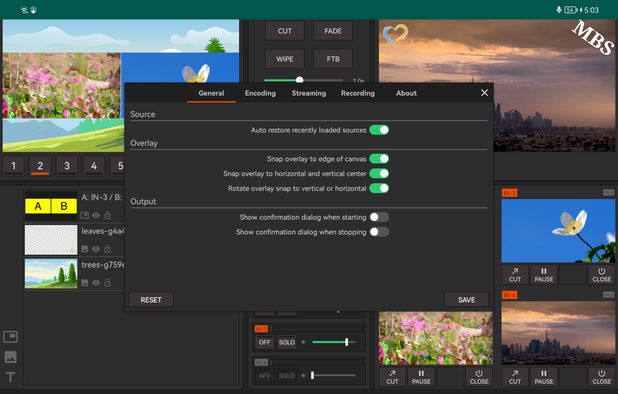This screenshot has width=618, height=394.
Task: Lock the leaves overlay layer
Action: 107,249
